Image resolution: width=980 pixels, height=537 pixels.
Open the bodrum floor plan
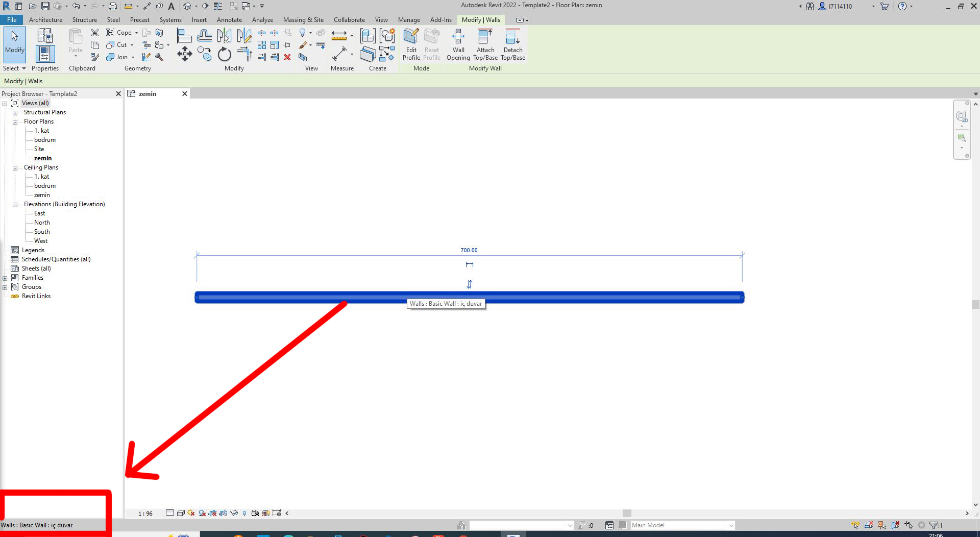click(45, 140)
